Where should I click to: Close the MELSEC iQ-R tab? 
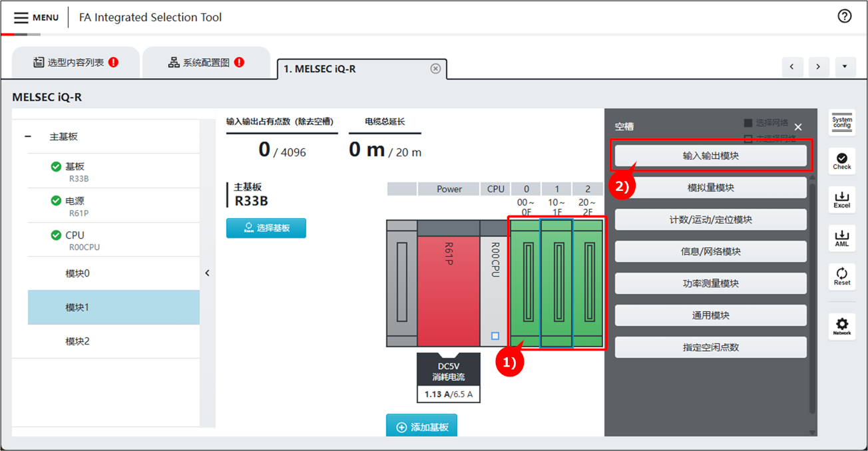[x=435, y=69]
